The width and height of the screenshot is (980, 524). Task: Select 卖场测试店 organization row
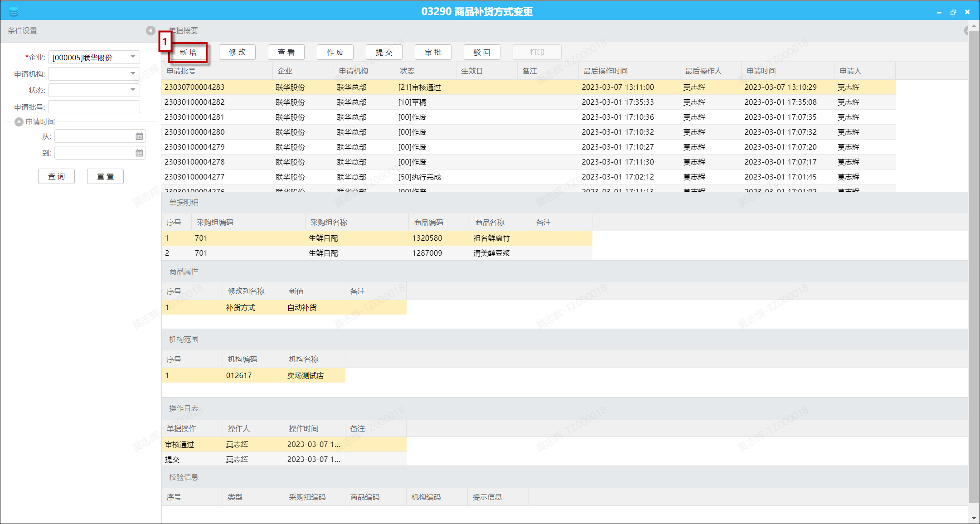click(253, 375)
